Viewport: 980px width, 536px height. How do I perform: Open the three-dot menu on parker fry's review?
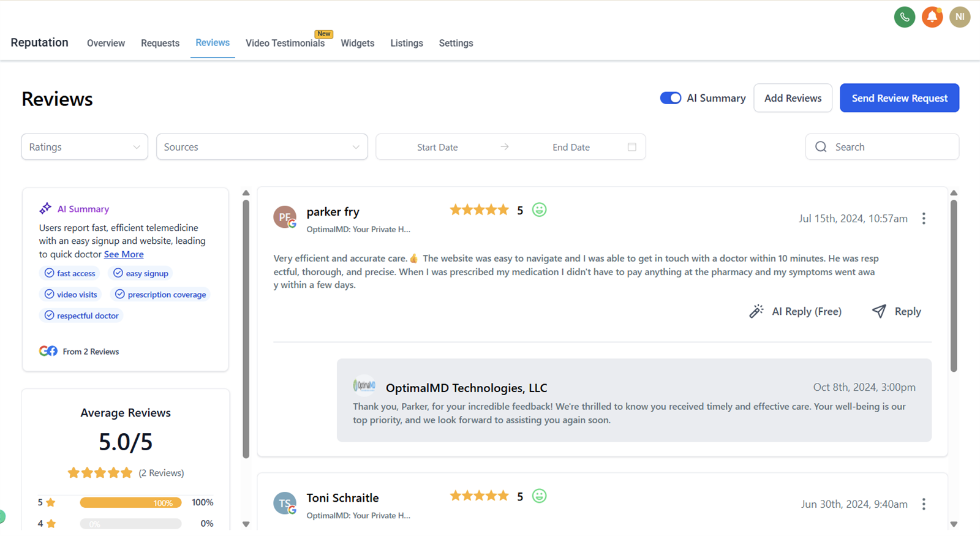coord(924,218)
